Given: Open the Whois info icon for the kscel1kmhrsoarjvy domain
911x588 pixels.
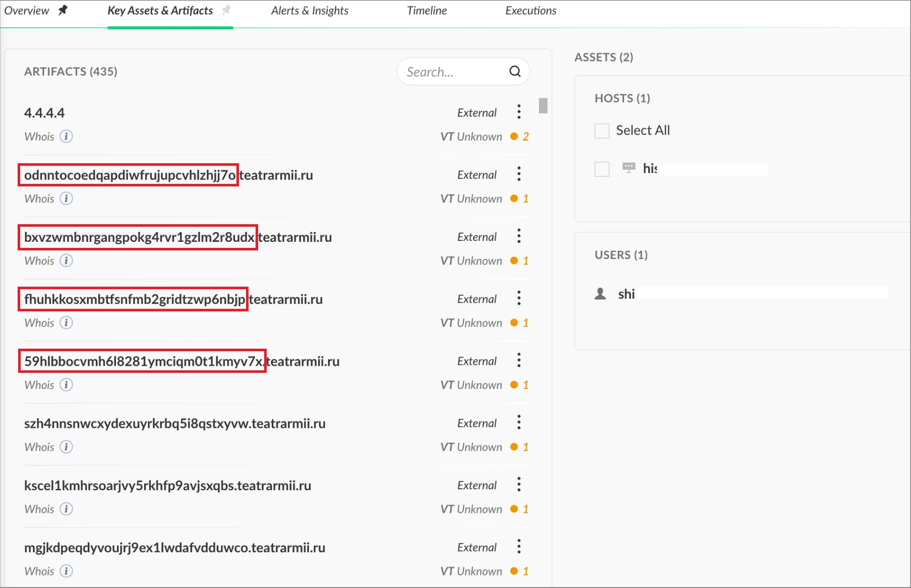Looking at the screenshot, I should click(x=66, y=509).
